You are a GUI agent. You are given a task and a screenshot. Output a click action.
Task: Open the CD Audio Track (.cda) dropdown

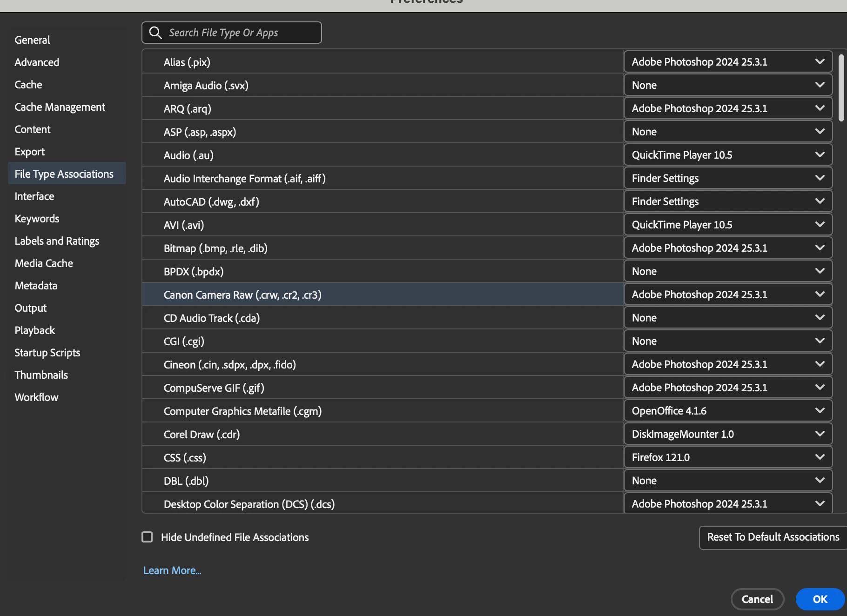point(728,318)
